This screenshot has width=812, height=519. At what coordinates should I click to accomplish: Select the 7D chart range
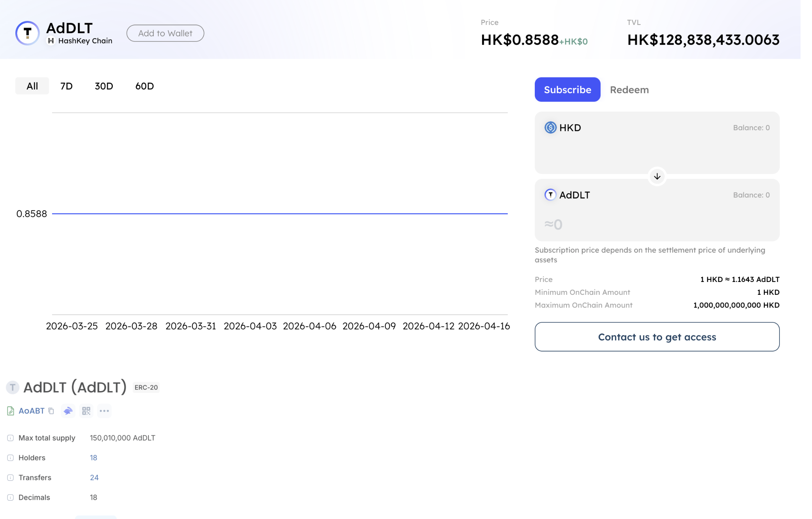coord(66,86)
